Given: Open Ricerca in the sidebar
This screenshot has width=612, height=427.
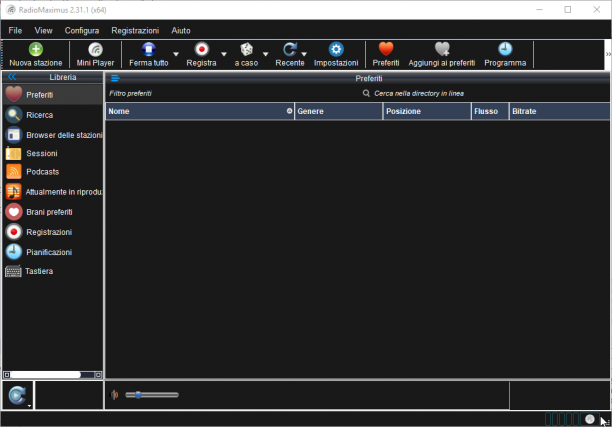Looking at the screenshot, I should [53, 115].
